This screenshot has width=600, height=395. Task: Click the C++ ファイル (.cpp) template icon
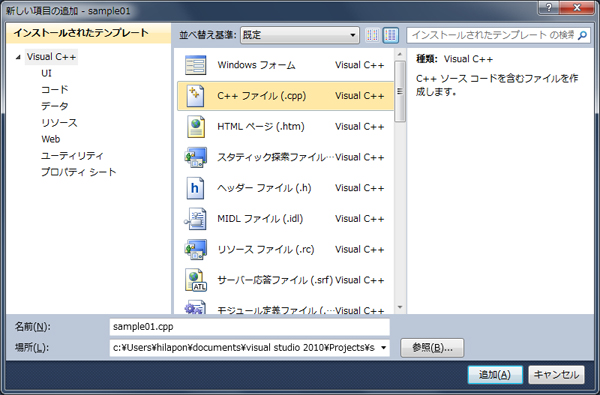point(195,96)
